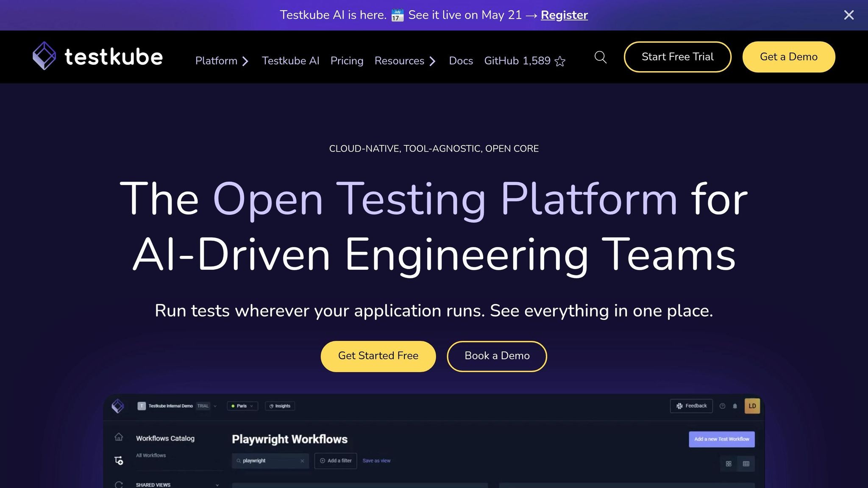868x488 pixels.
Task: Click the TRIAL badge
Action: pyautogui.click(x=203, y=406)
